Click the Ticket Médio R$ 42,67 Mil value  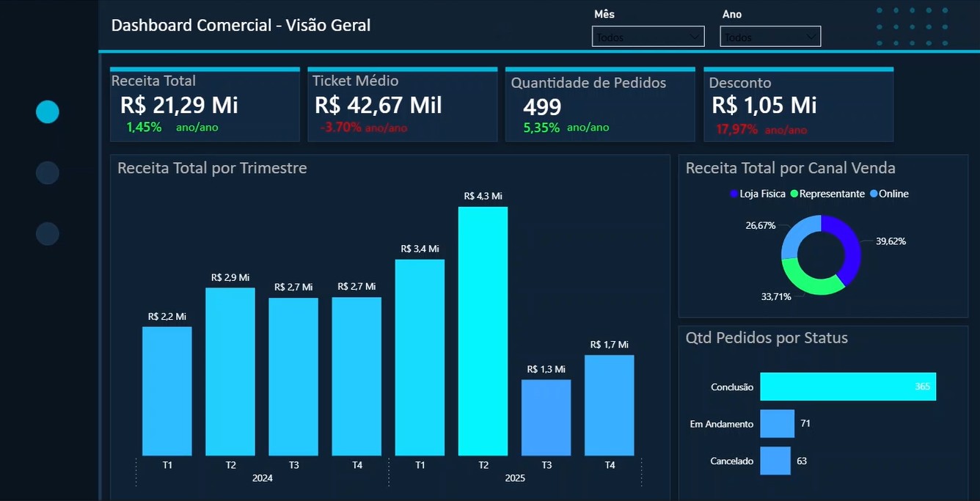[x=378, y=105]
